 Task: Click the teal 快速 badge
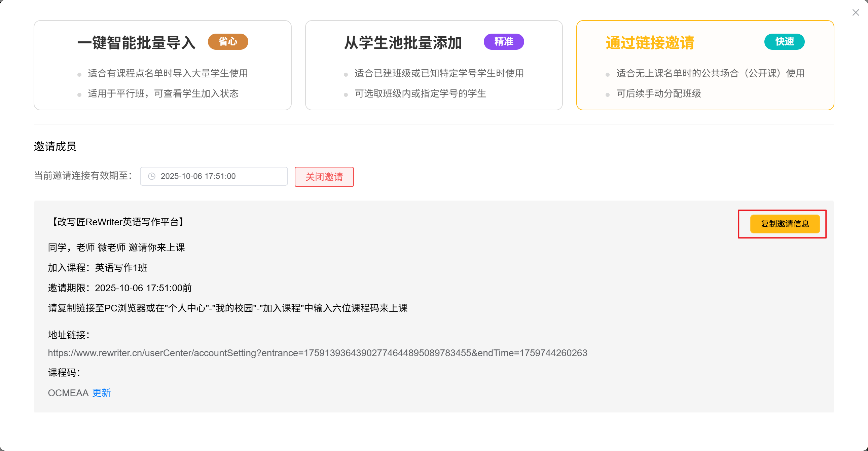point(784,41)
